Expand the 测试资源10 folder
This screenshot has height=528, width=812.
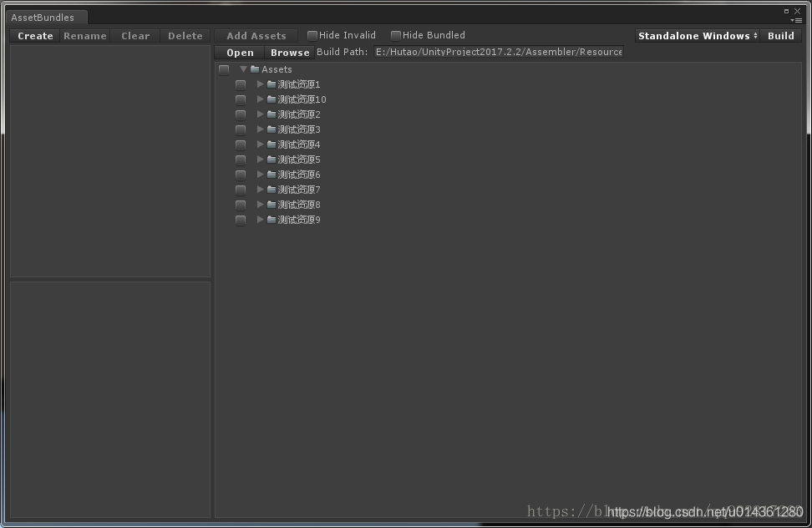[x=261, y=99]
